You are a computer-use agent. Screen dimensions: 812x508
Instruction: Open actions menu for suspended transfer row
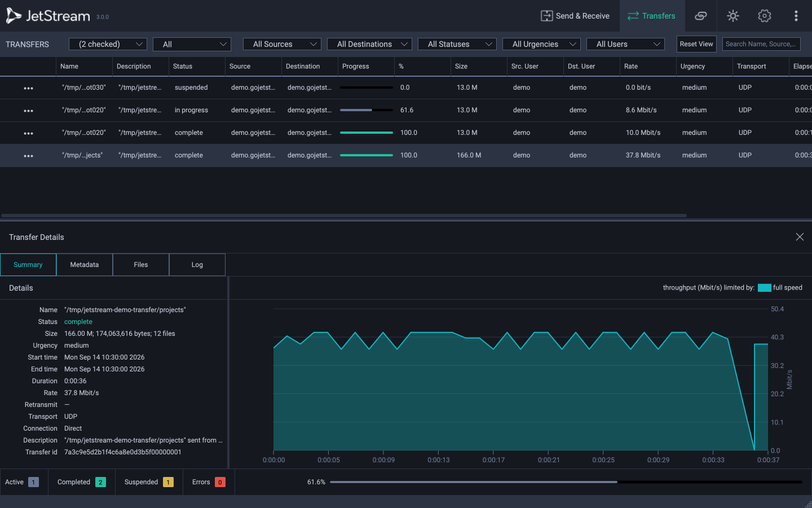click(x=28, y=88)
